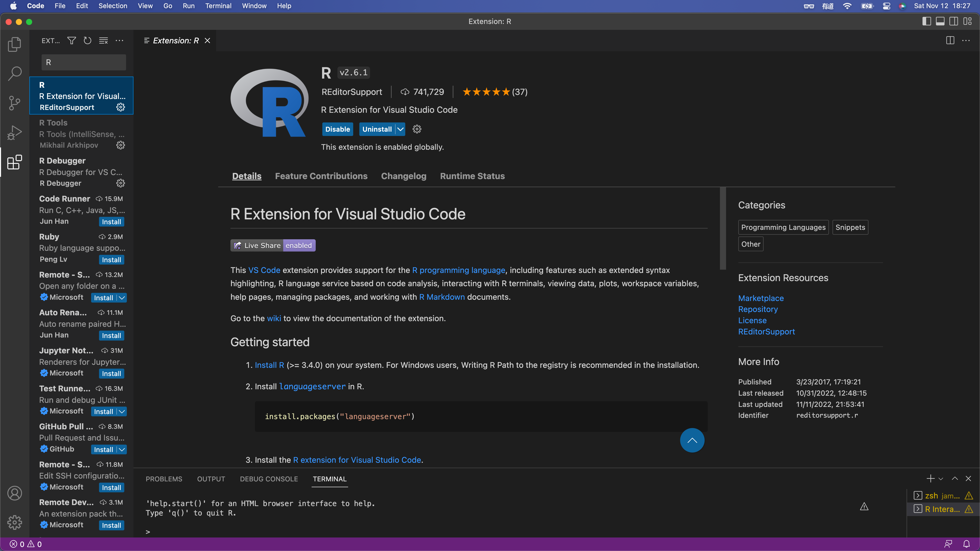Open the Uninstall dropdown arrow
Image resolution: width=980 pixels, height=551 pixels.
pos(400,129)
